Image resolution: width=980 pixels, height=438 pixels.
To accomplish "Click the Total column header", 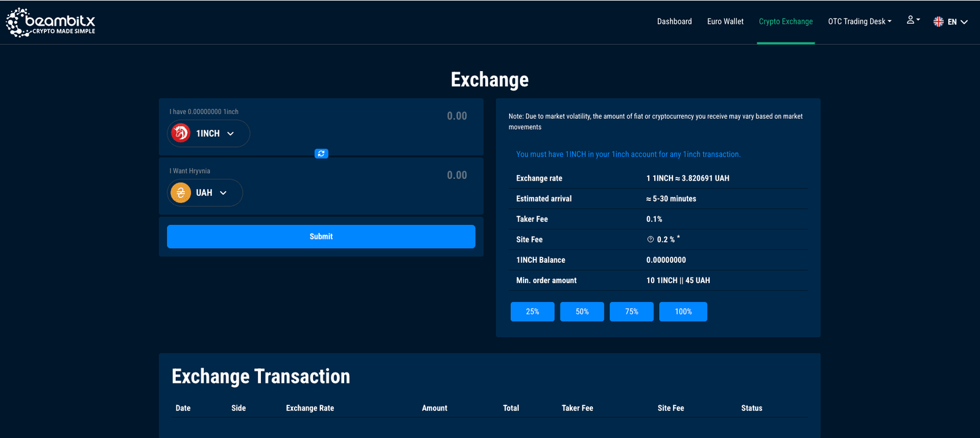I will (511, 408).
